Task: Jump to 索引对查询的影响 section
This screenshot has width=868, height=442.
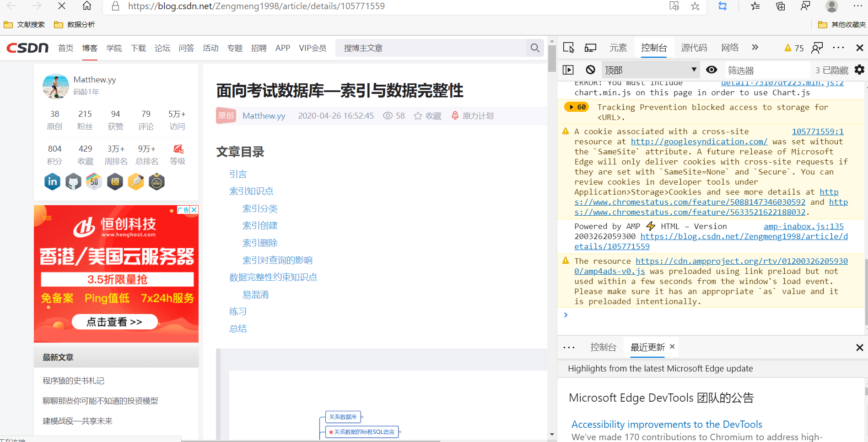Action: pyautogui.click(x=277, y=260)
